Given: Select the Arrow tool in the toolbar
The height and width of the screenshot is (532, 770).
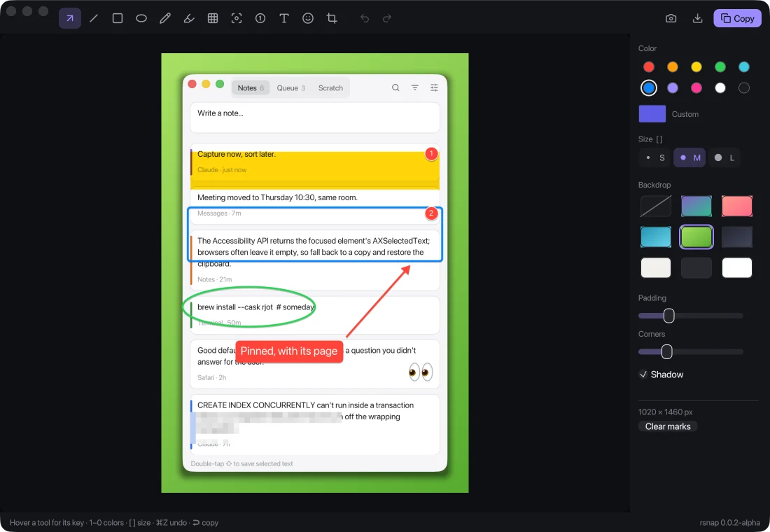Looking at the screenshot, I should (70, 19).
